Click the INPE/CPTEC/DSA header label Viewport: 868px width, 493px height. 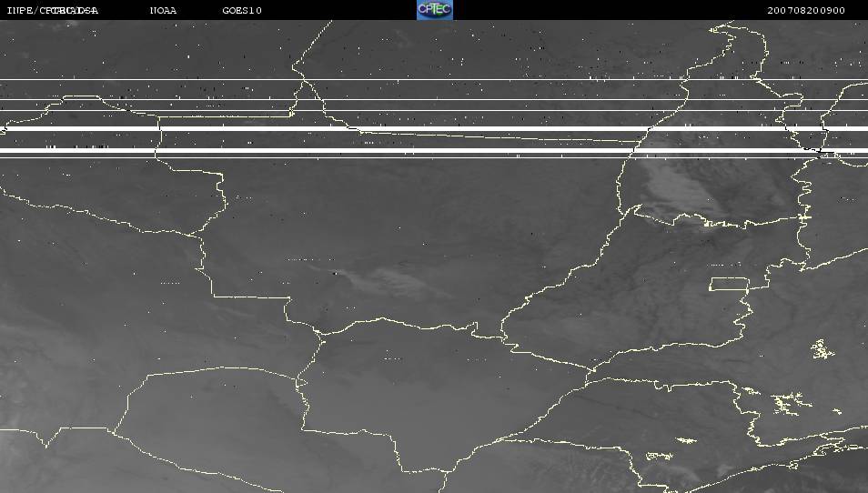52,11
